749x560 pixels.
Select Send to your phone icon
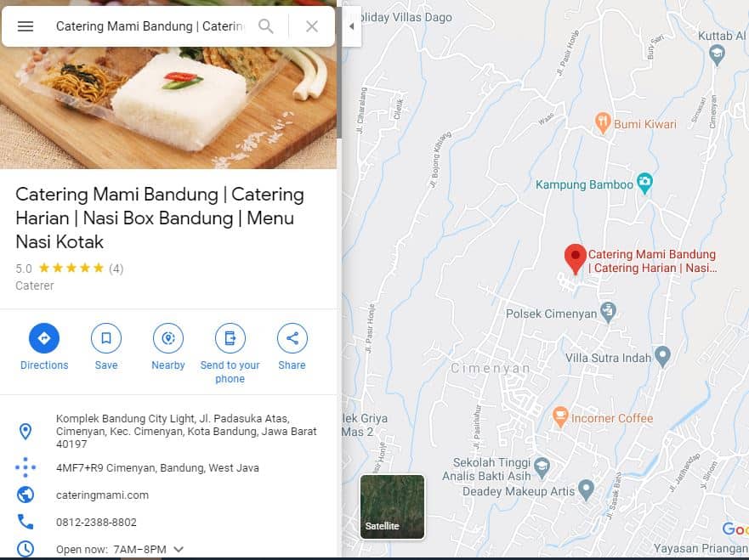click(x=230, y=338)
